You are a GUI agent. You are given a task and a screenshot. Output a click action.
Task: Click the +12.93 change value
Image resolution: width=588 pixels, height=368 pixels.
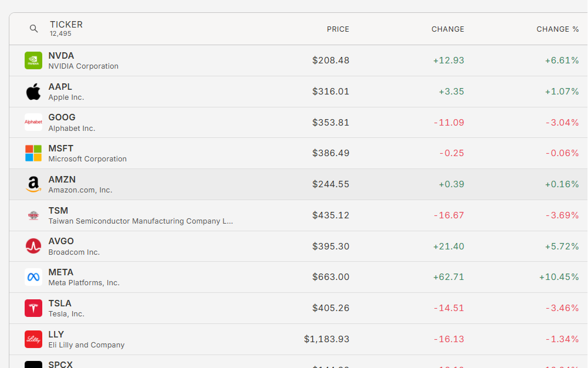448,60
